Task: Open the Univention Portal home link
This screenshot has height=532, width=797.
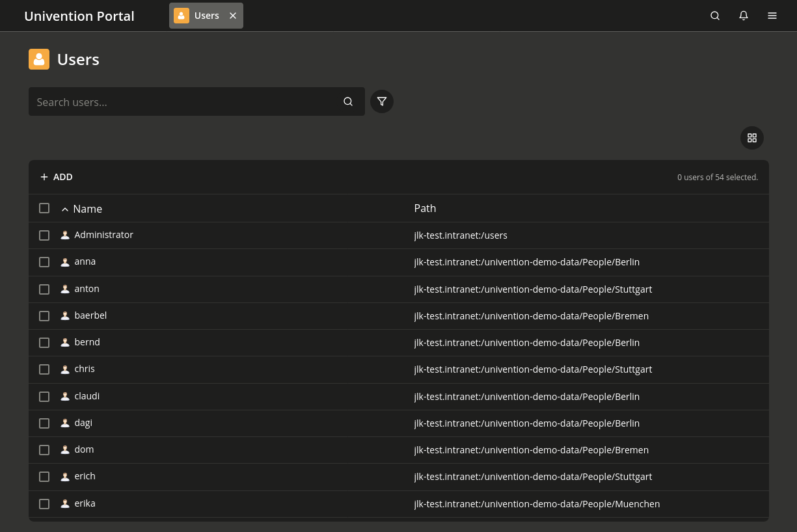Action: click(x=79, y=16)
